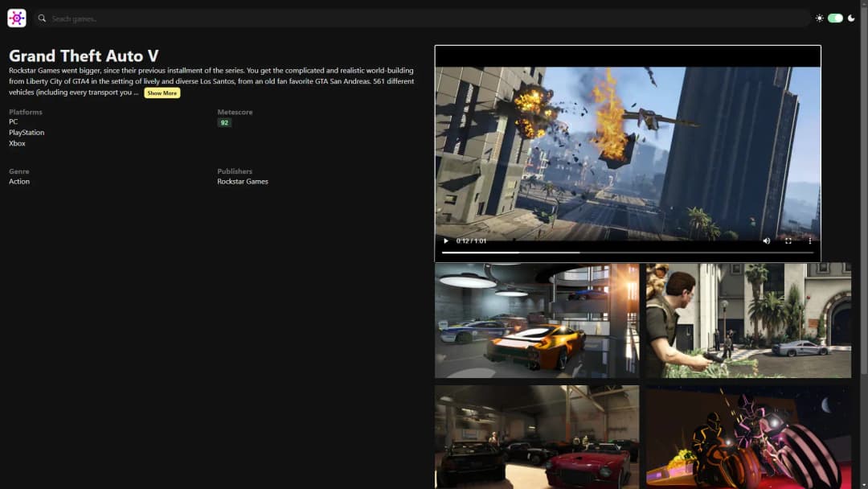Screen dimensions: 868x489
Task: Open the video more options menu
Action: pyautogui.click(x=810, y=241)
